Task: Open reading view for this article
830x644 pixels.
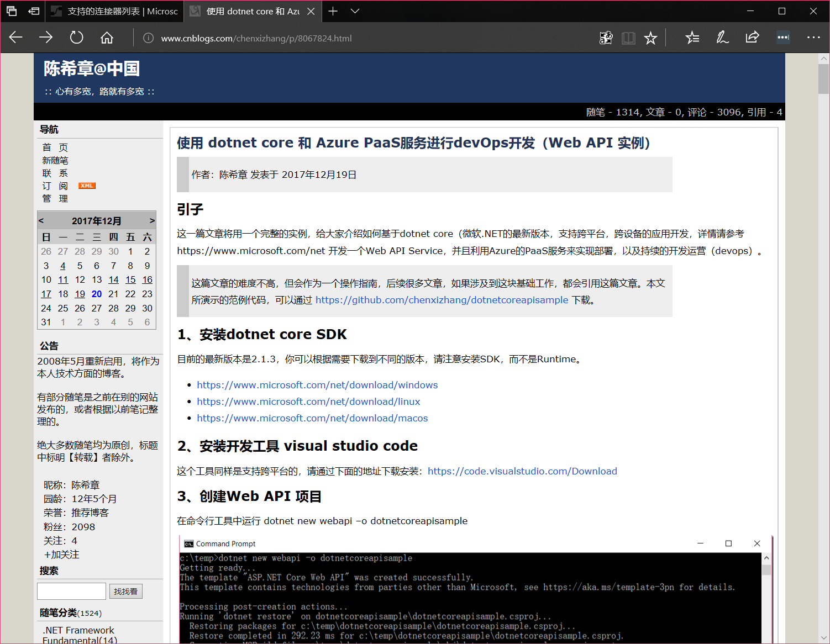Action: [x=628, y=38]
